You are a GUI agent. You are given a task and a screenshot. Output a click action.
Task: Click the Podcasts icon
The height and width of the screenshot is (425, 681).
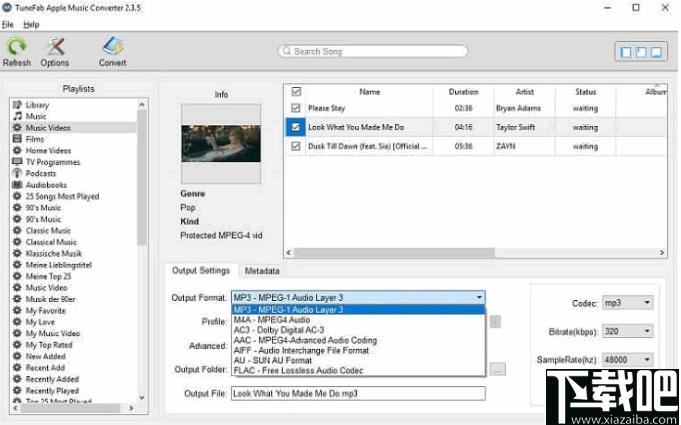17,173
